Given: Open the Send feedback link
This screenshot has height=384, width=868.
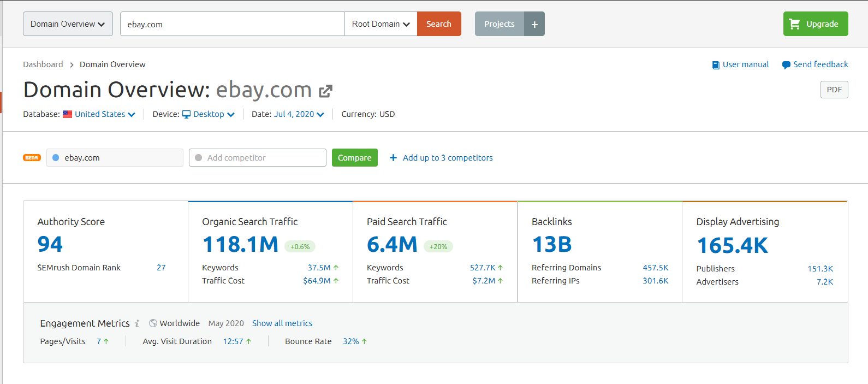Looking at the screenshot, I should 821,64.
